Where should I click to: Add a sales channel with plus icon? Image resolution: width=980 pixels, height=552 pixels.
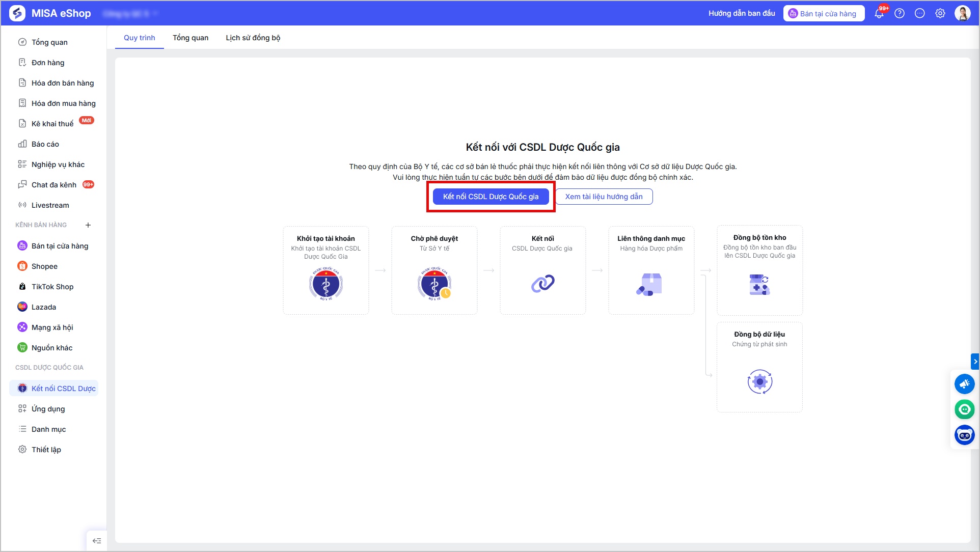tap(88, 225)
